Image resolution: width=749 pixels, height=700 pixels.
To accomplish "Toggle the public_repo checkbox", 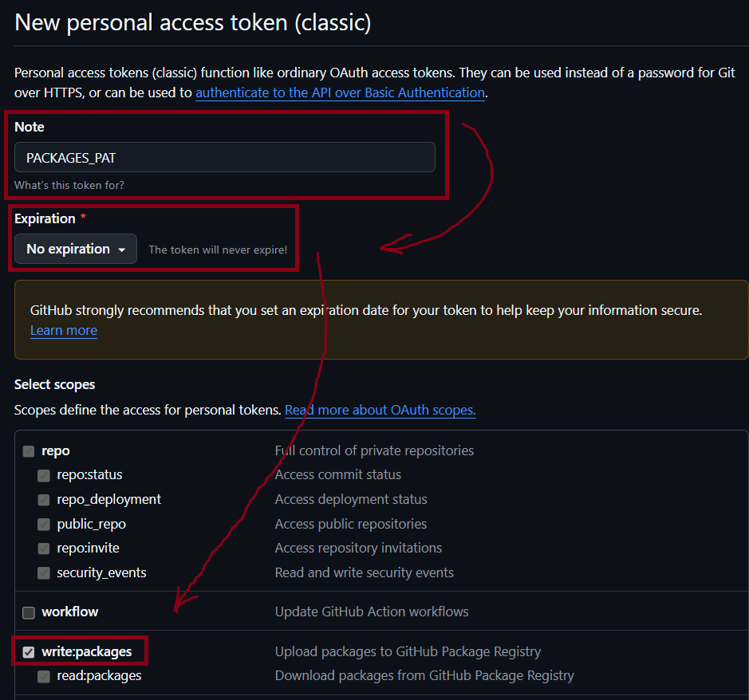I will 44,525.
